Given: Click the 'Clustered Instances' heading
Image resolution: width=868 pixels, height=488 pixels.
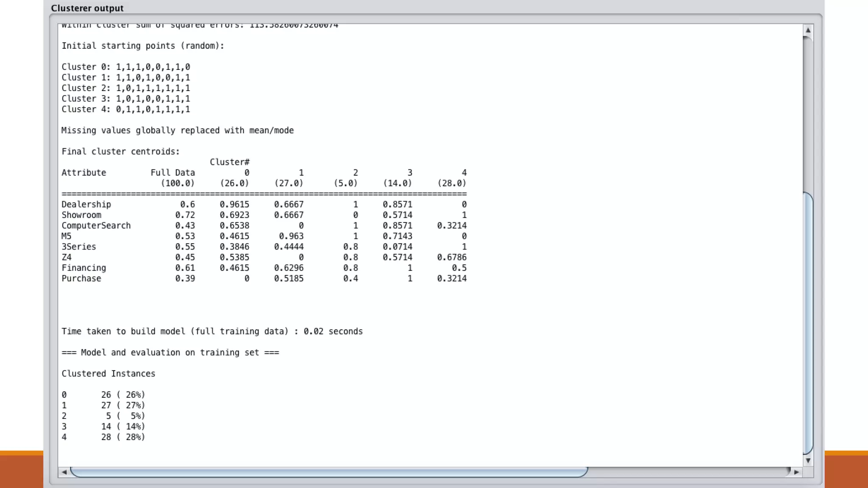Looking at the screenshot, I should [x=108, y=374].
